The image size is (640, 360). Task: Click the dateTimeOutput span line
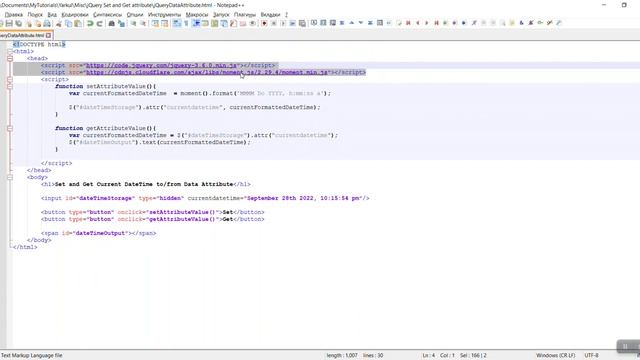click(98, 233)
